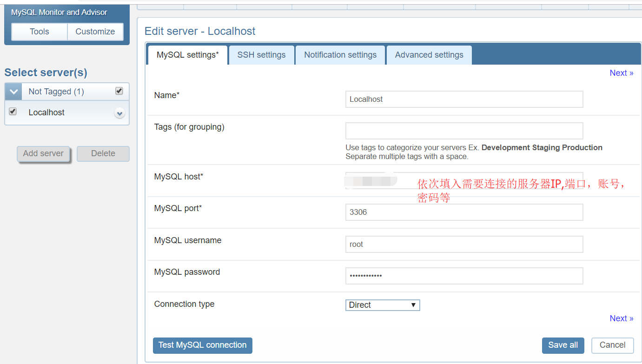Click the Delete server button

[x=103, y=153]
